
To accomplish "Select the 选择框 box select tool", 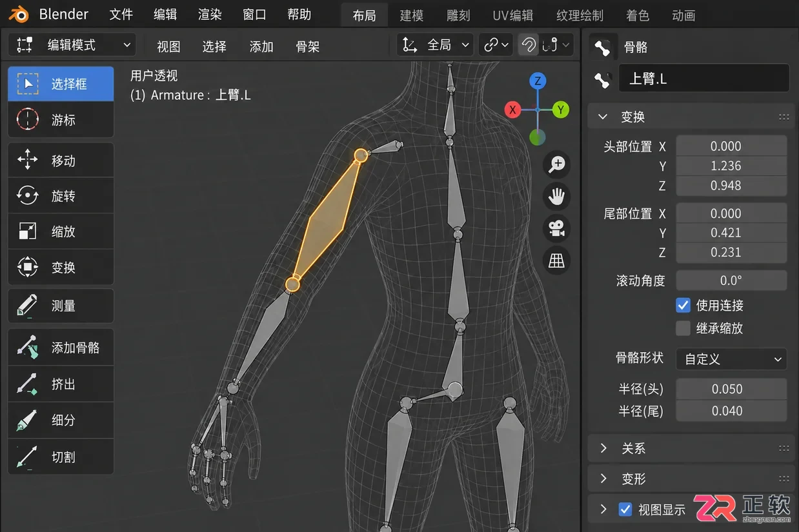I will click(x=61, y=84).
